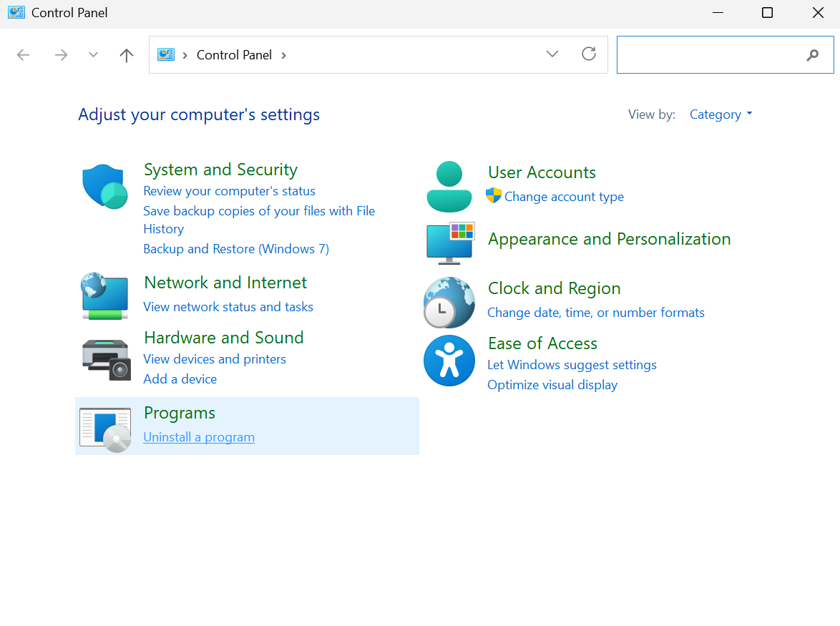Open Hardware and Sound category
The height and width of the screenshot is (626, 840).
tap(224, 338)
